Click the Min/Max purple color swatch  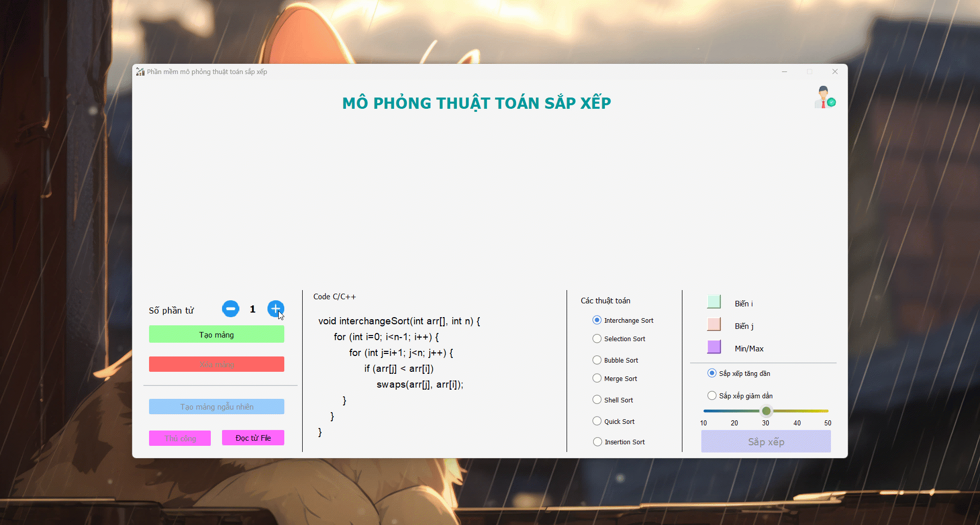pyautogui.click(x=714, y=347)
